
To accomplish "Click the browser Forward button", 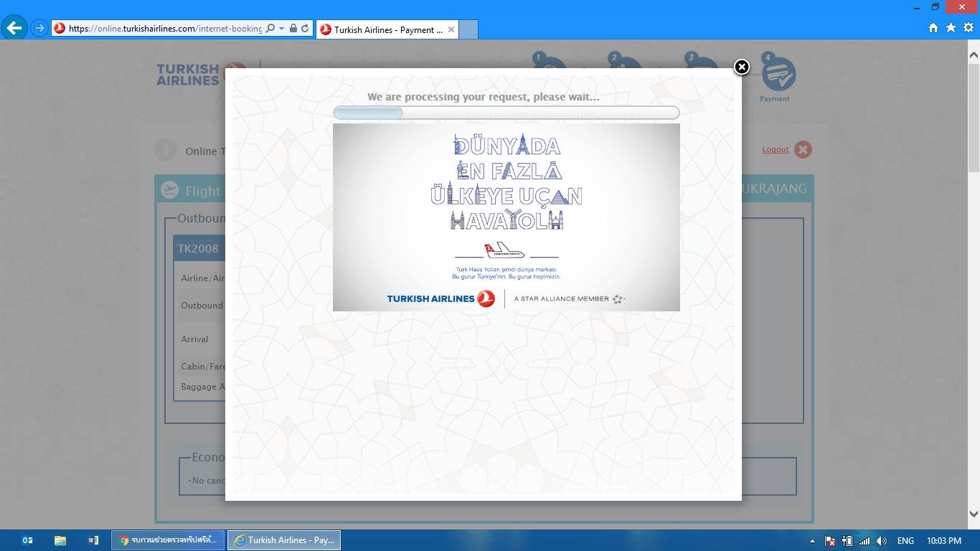I will point(39,29).
